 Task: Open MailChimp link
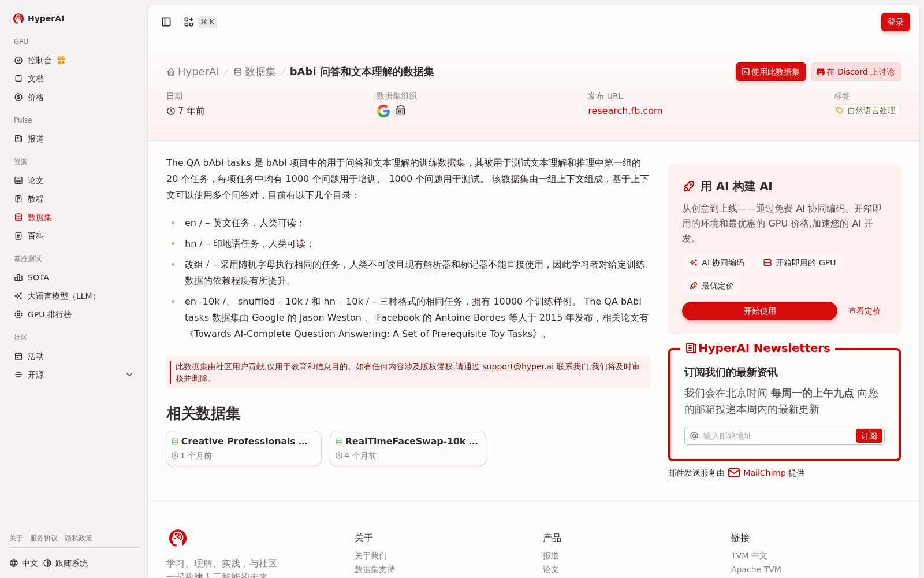764,473
